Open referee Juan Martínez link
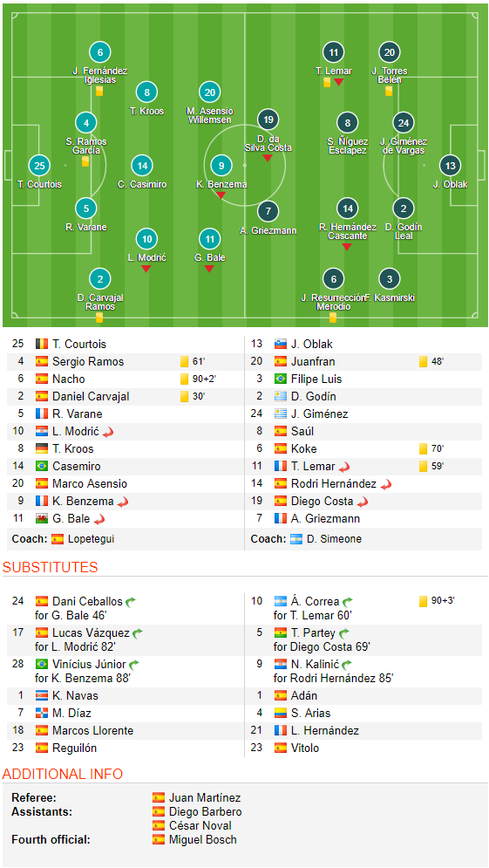 pyautogui.click(x=205, y=797)
